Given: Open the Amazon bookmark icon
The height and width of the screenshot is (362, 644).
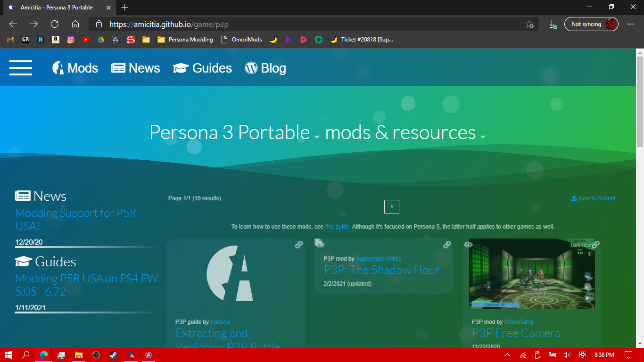Looking at the screenshot, I should coord(56,40).
